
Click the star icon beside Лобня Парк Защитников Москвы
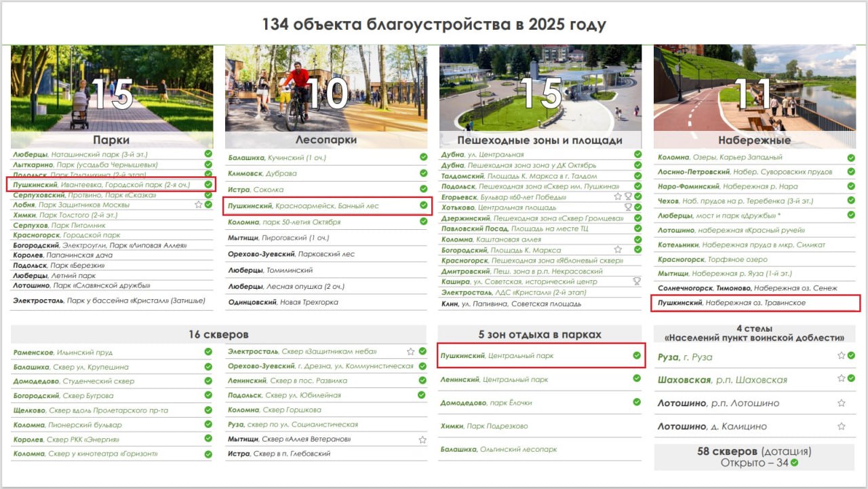[x=199, y=204]
